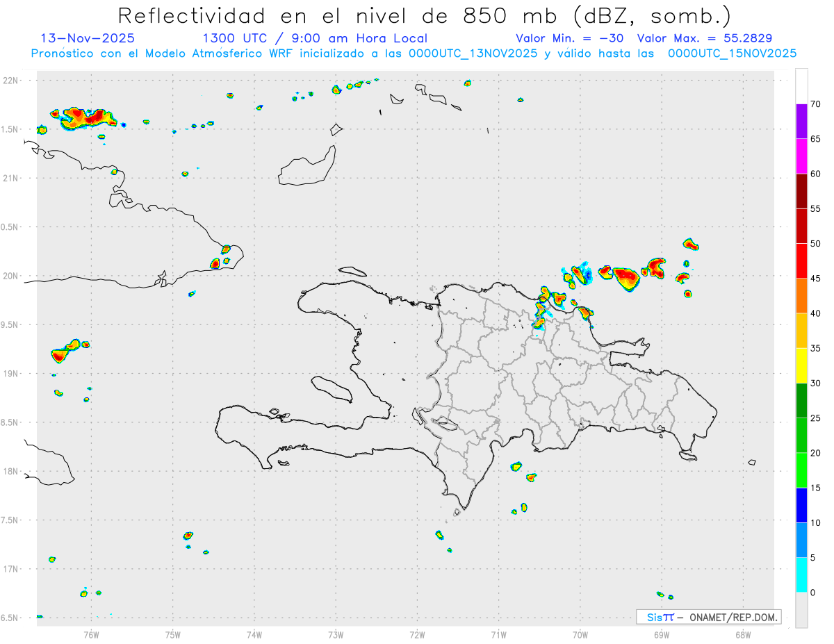
Task: Click the '74W' longitude label
Action: 254,635
